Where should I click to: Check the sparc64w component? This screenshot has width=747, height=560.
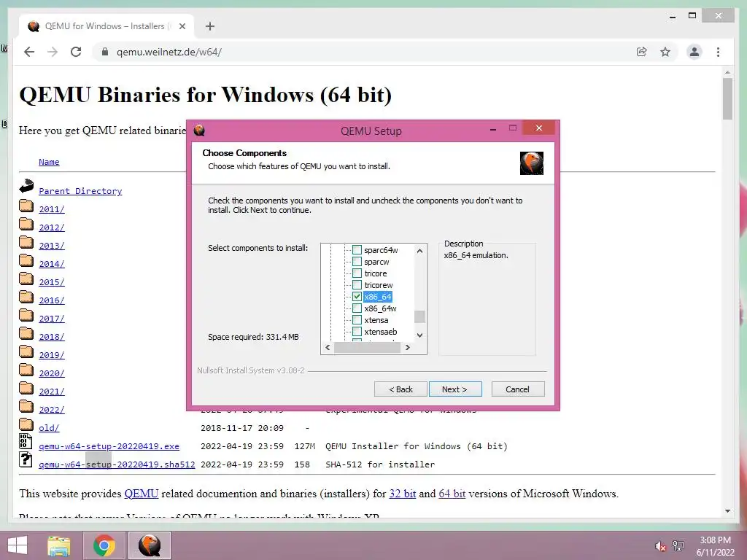click(357, 249)
